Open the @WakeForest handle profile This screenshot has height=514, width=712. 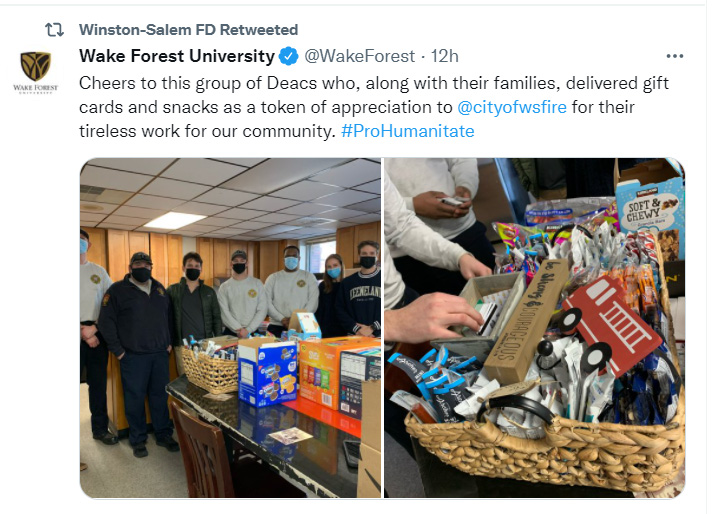[359, 56]
